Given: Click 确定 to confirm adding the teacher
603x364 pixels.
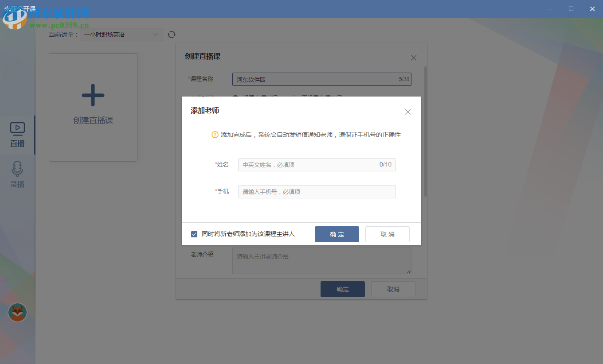Looking at the screenshot, I should point(337,234).
